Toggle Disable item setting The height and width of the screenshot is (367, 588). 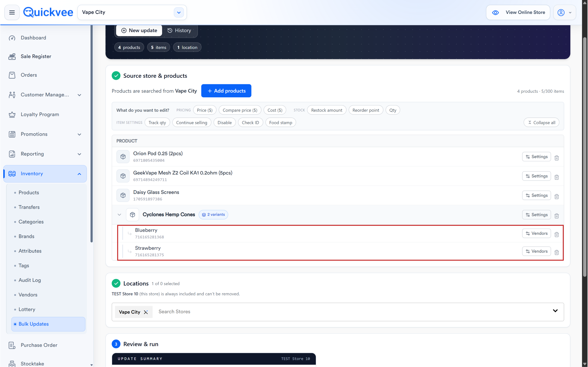tap(224, 122)
